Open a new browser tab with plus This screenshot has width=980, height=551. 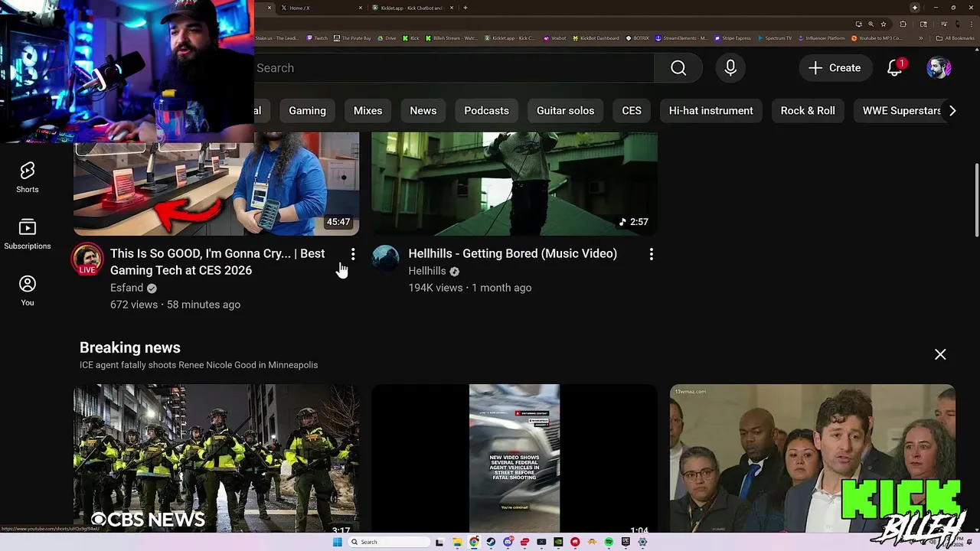pos(465,8)
